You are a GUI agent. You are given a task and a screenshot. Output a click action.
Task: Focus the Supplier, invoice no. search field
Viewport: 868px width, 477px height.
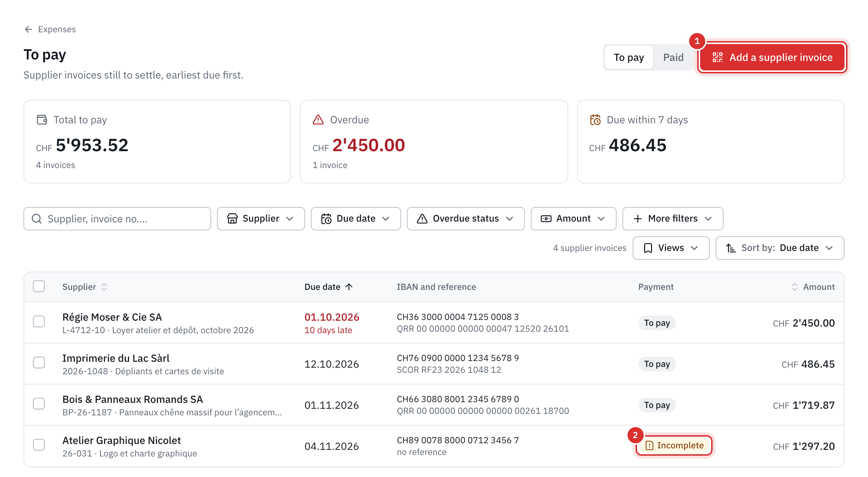click(117, 219)
